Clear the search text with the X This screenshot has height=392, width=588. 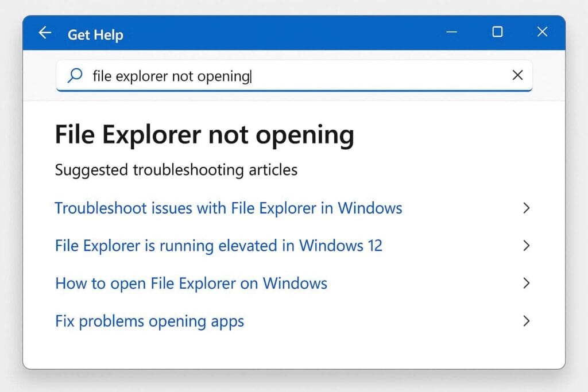[517, 75]
